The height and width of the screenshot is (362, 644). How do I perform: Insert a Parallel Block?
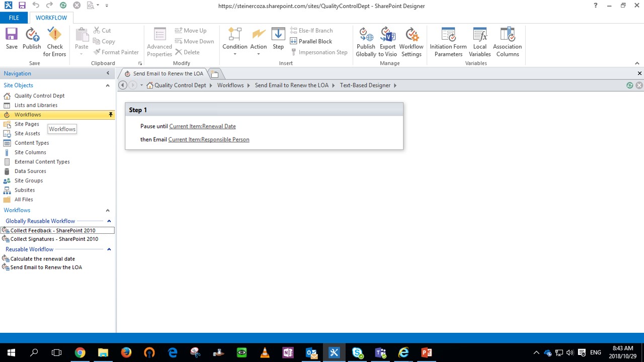coord(311,41)
